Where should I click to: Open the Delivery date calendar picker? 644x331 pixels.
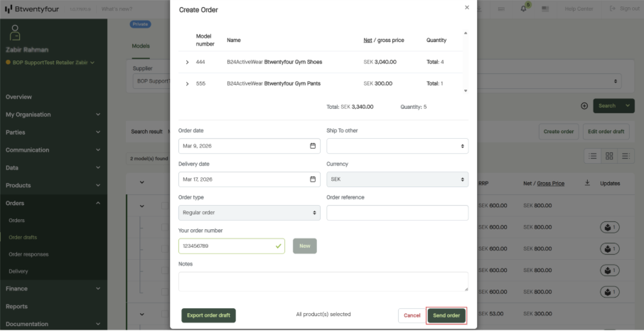(312, 179)
